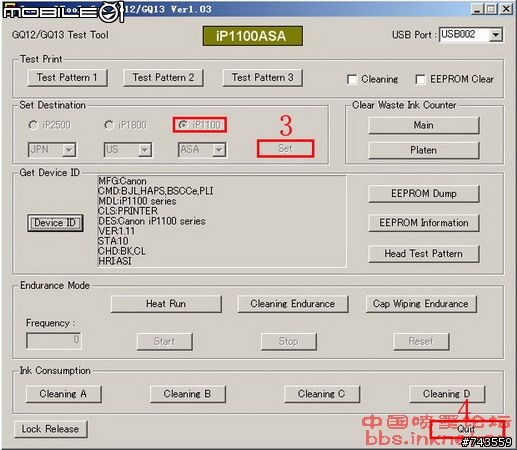Click the 'VER:1.11' text line
The height and width of the screenshot is (450, 517).
[x=116, y=231]
